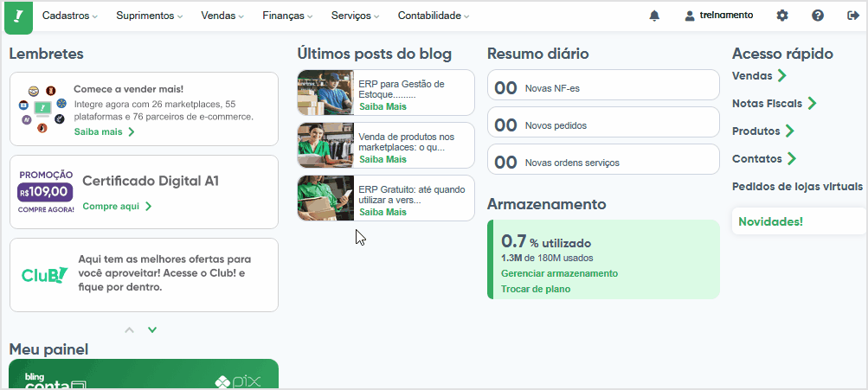868x390 pixels.
Task: Show previous reminder with up chevron
Action: pos(130,329)
